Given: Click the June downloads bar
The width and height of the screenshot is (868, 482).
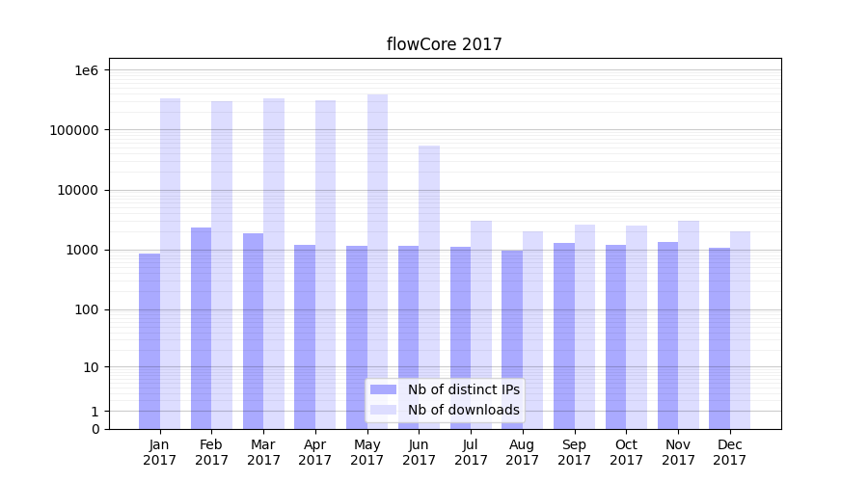Looking at the screenshot, I should pos(429,287).
